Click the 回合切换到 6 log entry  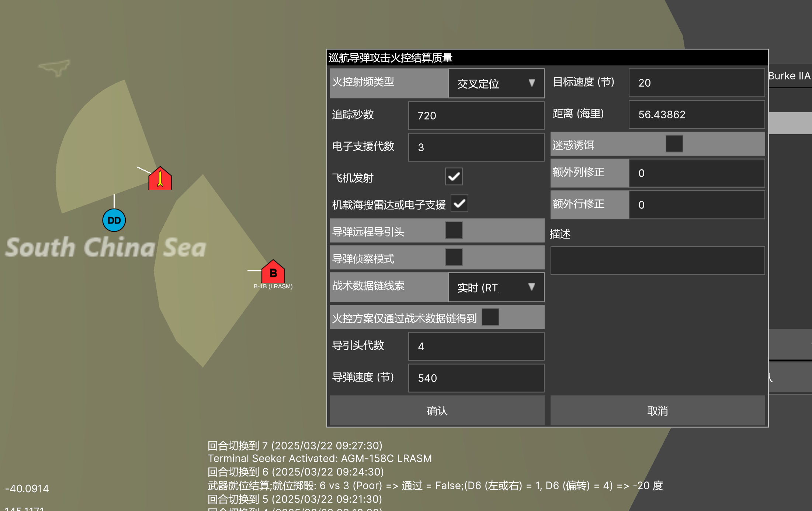point(296,472)
